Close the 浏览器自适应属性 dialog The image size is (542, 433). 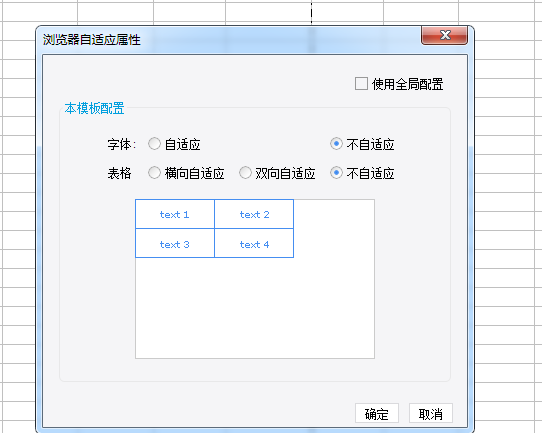click(445, 35)
